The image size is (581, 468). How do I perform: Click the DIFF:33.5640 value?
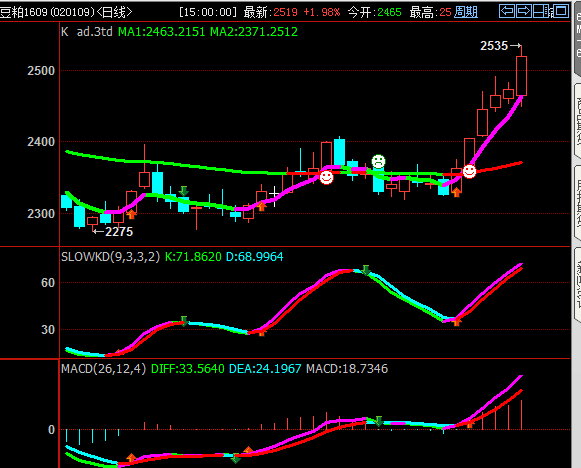coord(188,369)
